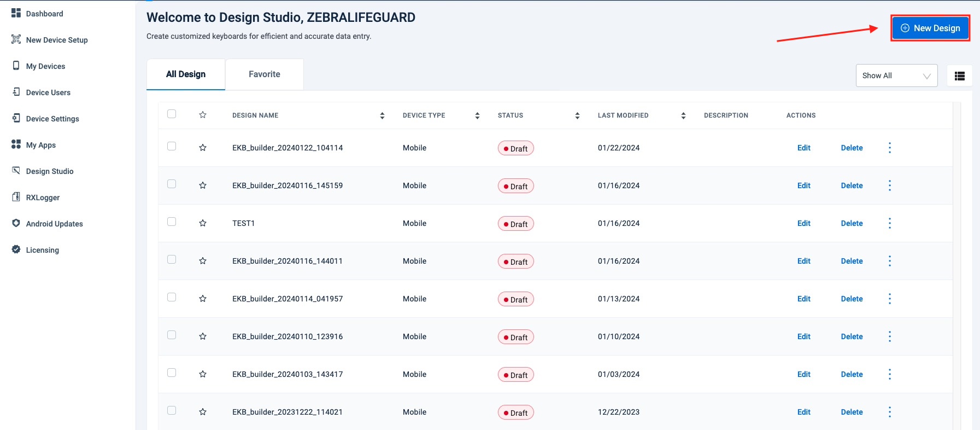
Task: Check the EKB_builder_20240116_145159 row checkbox
Action: [172, 184]
